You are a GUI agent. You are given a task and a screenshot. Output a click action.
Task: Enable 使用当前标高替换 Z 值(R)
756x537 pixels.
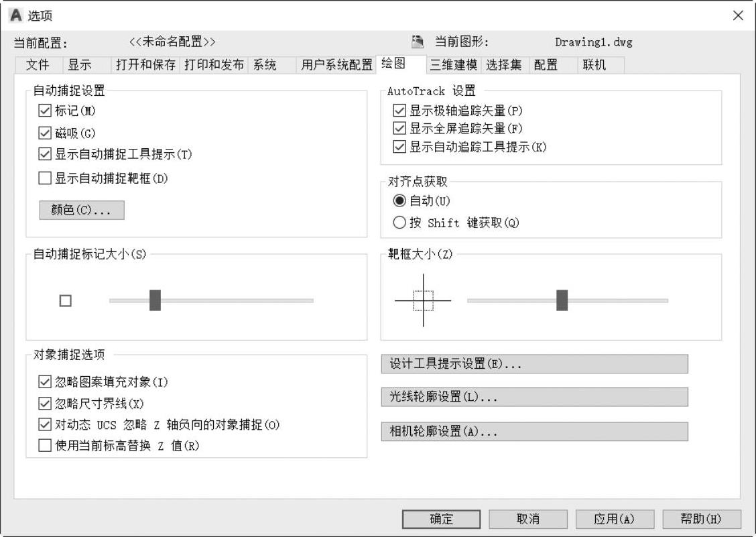pos(45,445)
